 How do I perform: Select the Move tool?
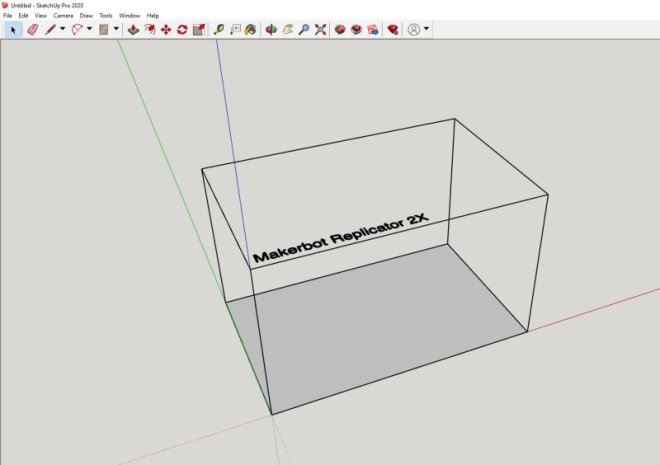(166, 30)
